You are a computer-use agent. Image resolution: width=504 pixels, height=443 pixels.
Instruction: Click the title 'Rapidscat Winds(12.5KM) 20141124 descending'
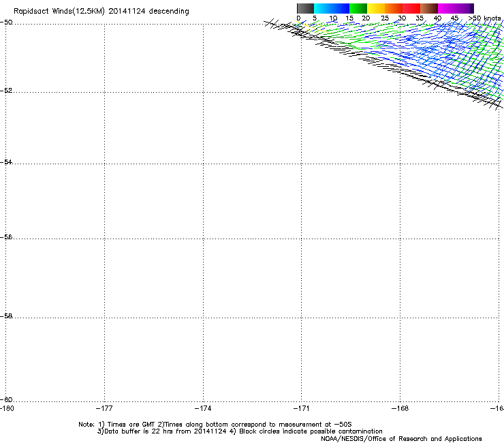coord(101,12)
